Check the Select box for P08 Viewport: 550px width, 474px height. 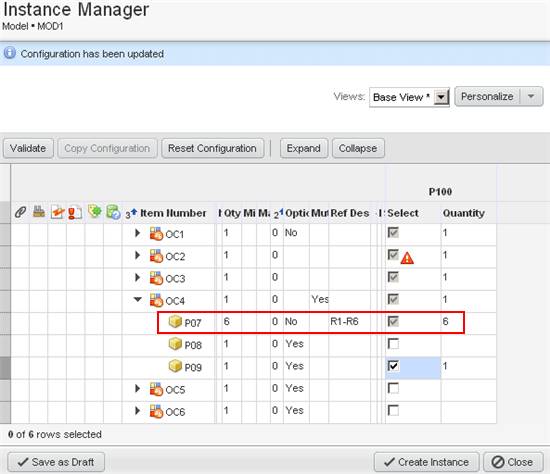(393, 343)
